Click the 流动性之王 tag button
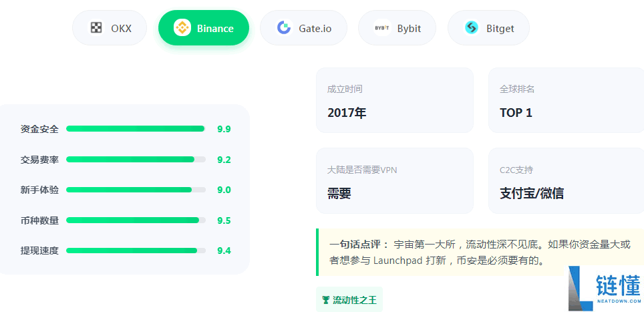 point(349,300)
